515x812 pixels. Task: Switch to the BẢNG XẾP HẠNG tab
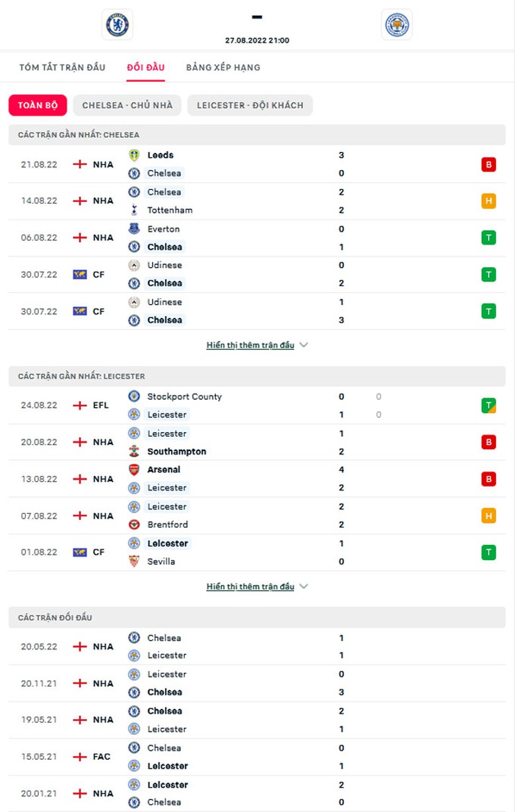(x=223, y=67)
